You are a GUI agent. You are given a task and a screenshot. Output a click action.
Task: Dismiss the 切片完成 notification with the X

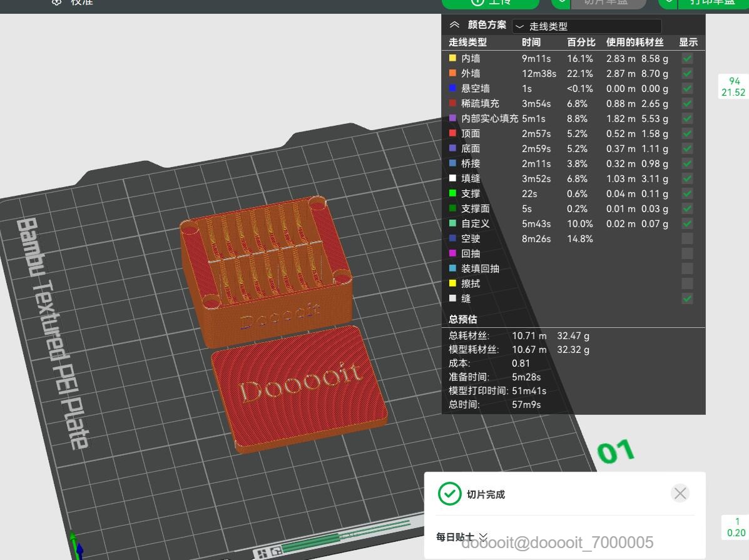click(680, 493)
